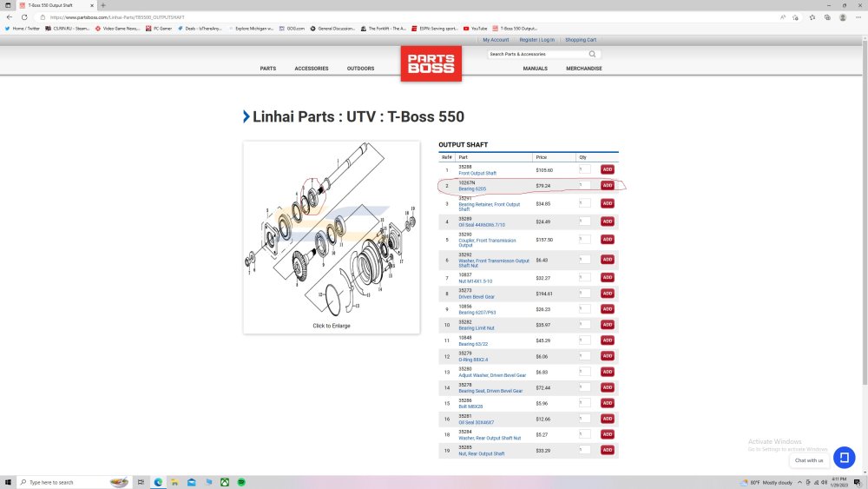Open a new browser tab
The image size is (868, 489).
[103, 5]
